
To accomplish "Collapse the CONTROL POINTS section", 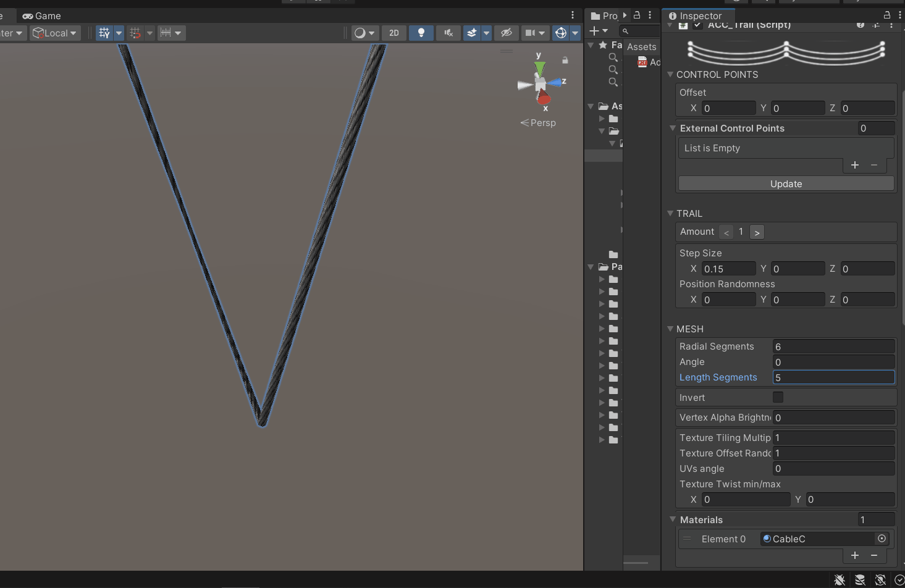I will point(670,75).
